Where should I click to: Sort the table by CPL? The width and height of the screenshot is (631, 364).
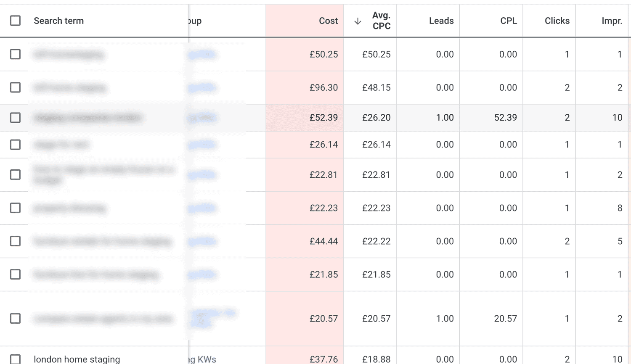(509, 21)
